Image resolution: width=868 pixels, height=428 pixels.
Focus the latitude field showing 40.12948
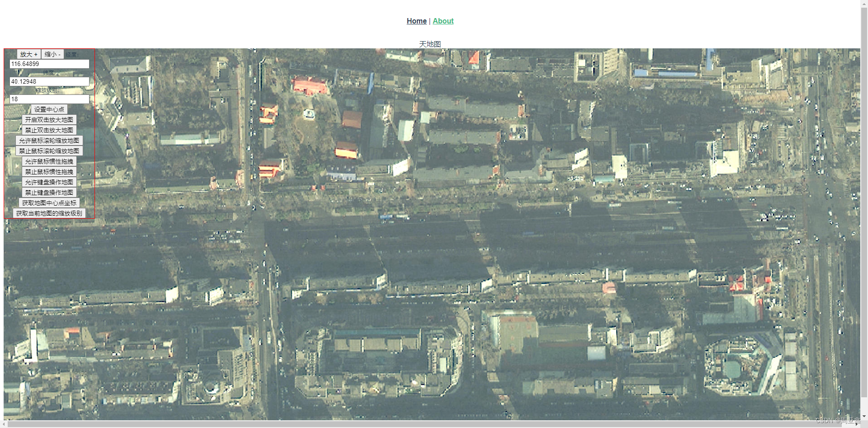pos(49,82)
